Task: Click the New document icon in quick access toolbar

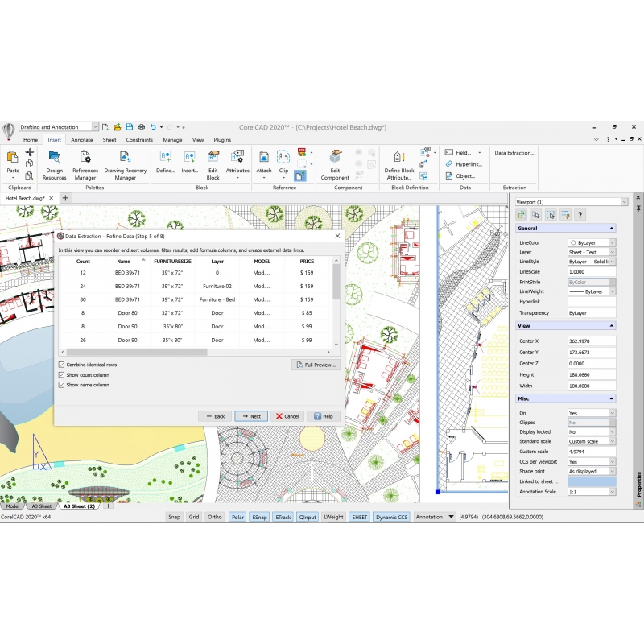Action: tap(105, 127)
